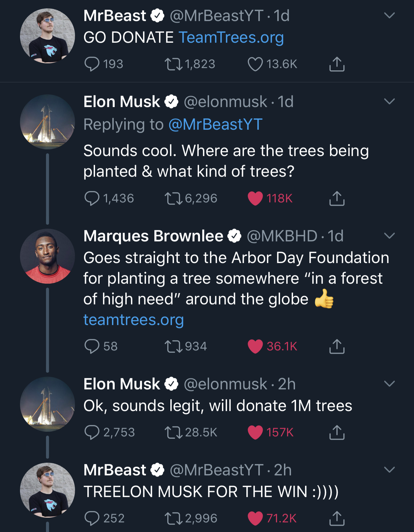This screenshot has width=414, height=532.
Task: Unlike Marques Brownlee's tweet
Action: pos(255,347)
